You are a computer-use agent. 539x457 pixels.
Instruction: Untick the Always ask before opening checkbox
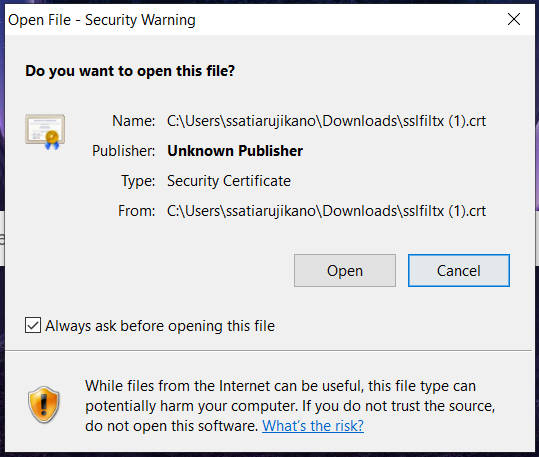click(x=33, y=325)
